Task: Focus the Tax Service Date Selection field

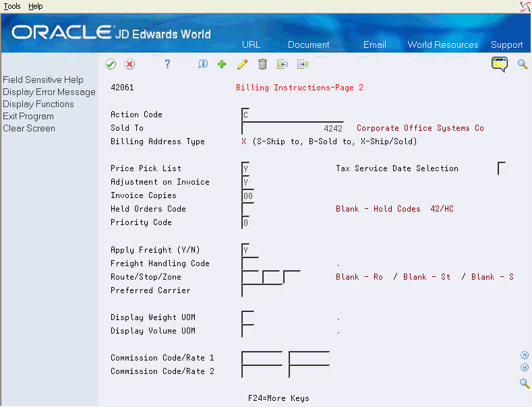Action: pos(502,168)
